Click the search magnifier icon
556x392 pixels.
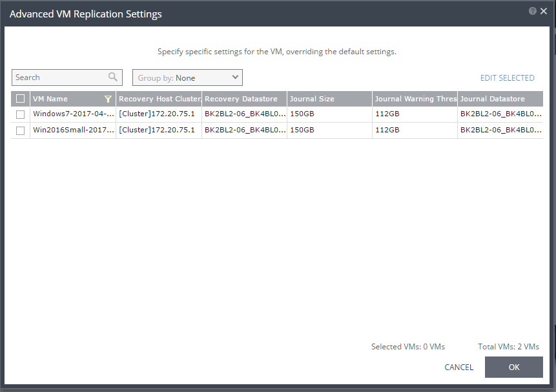coord(113,77)
